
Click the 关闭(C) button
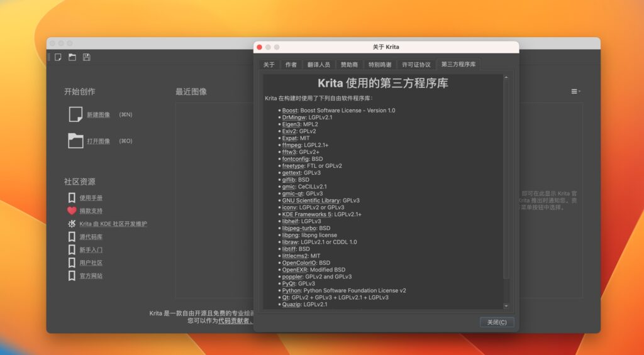497,322
